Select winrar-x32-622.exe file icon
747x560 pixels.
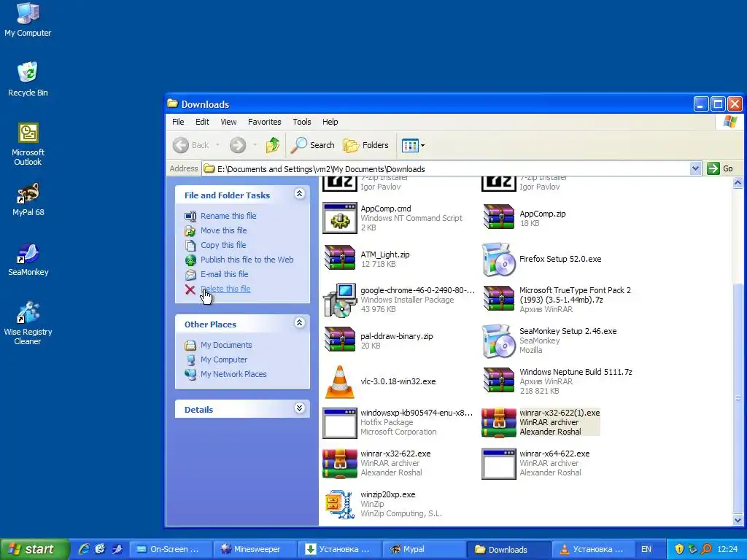(x=340, y=463)
